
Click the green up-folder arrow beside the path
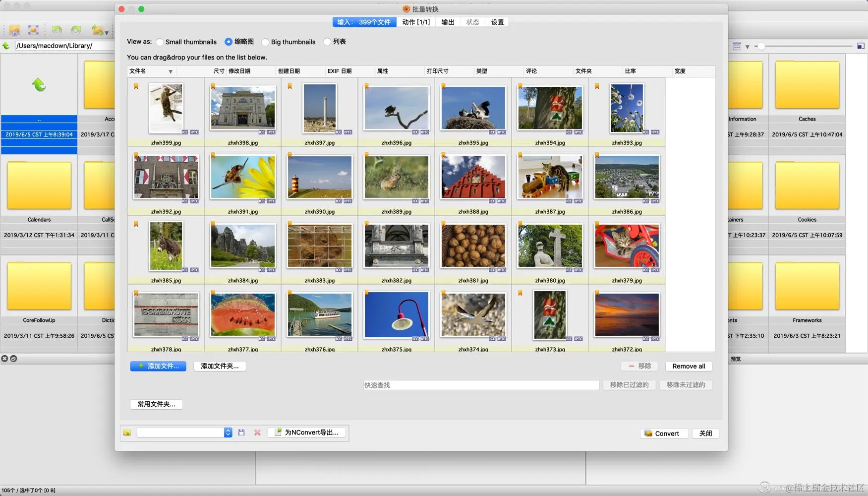[6, 46]
